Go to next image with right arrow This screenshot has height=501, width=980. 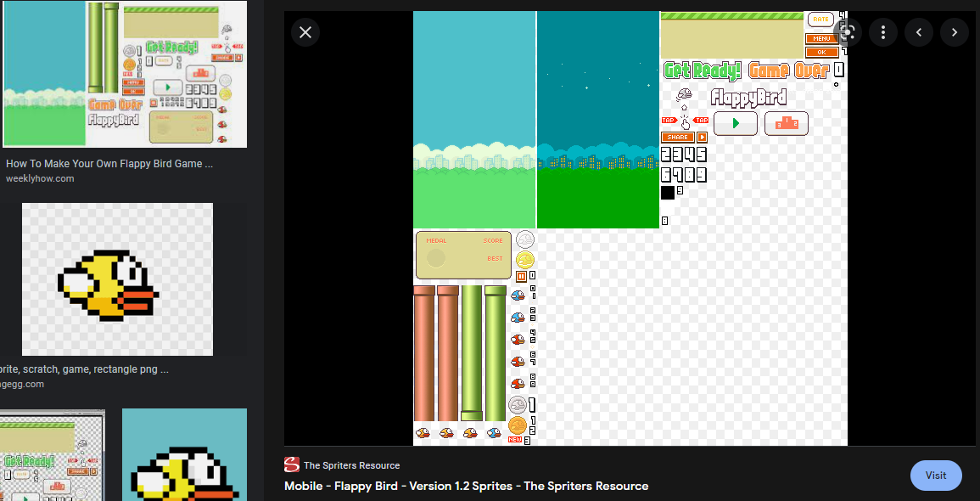[x=955, y=32]
